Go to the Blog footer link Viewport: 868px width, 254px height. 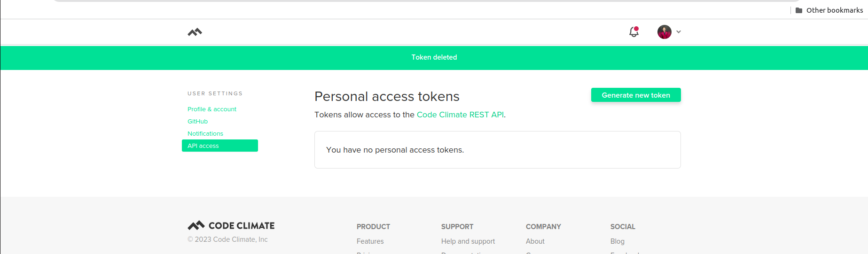(x=617, y=241)
